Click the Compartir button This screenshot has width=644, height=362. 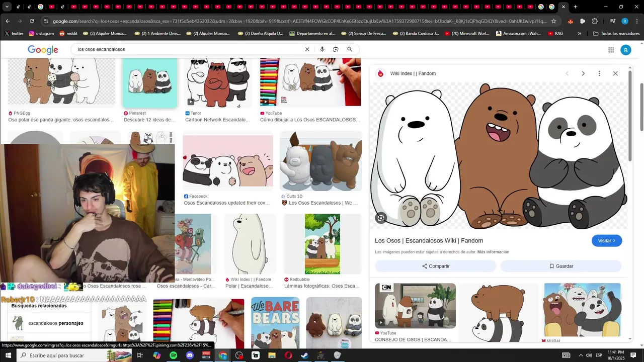436,266
